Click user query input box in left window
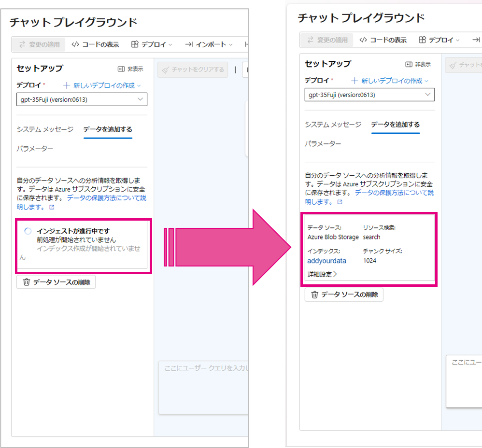 click(x=204, y=388)
